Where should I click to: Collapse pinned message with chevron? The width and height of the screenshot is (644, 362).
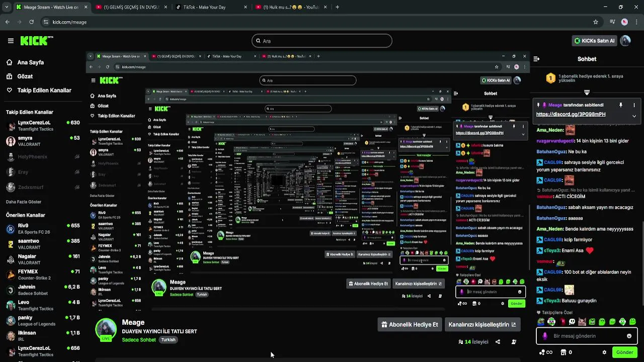[634, 116]
